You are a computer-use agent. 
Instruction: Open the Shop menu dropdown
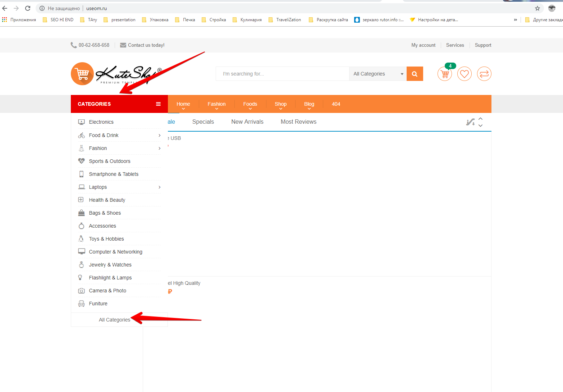pyautogui.click(x=281, y=104)
